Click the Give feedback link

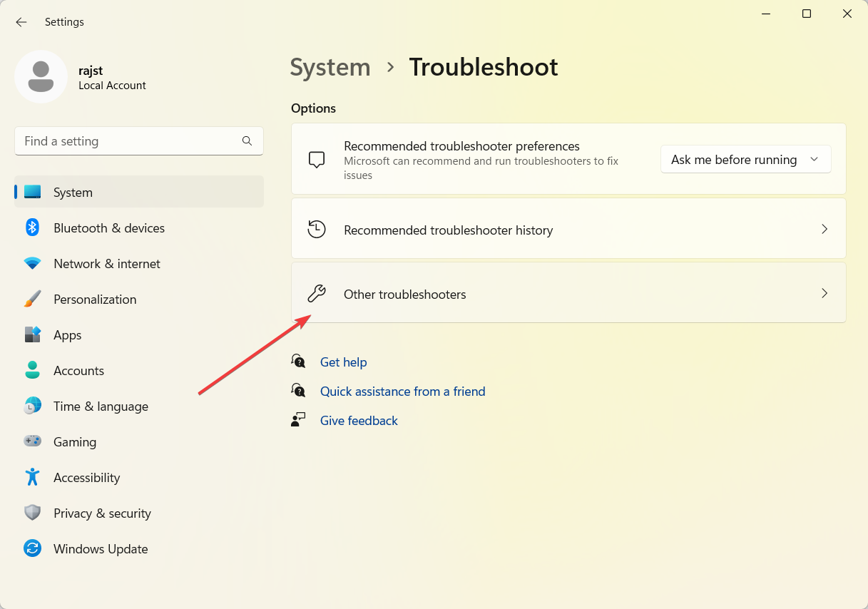click(359, 421)
